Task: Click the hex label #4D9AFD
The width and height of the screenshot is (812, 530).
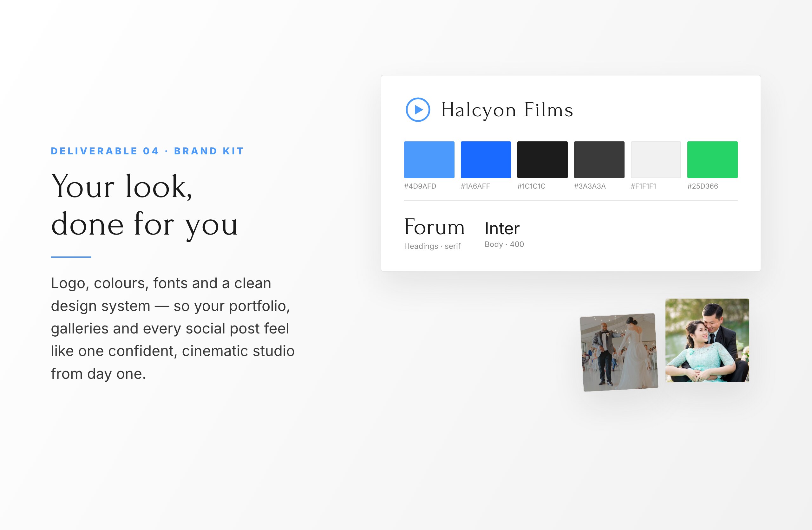Action: pyautogui.click(x=420, y=186)
